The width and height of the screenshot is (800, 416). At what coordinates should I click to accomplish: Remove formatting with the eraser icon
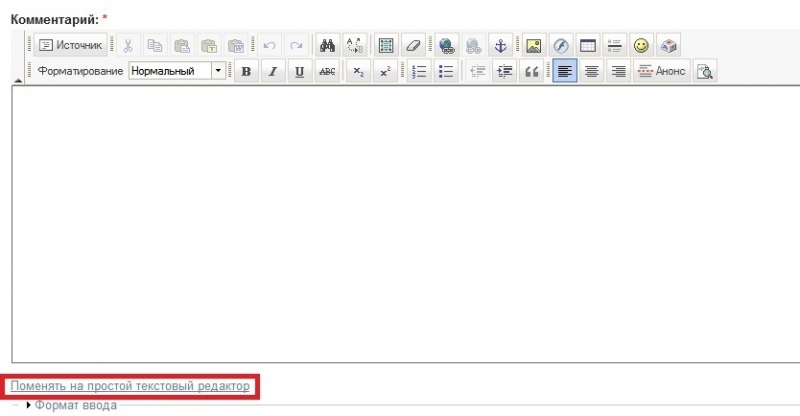click(x=413, y=45)
